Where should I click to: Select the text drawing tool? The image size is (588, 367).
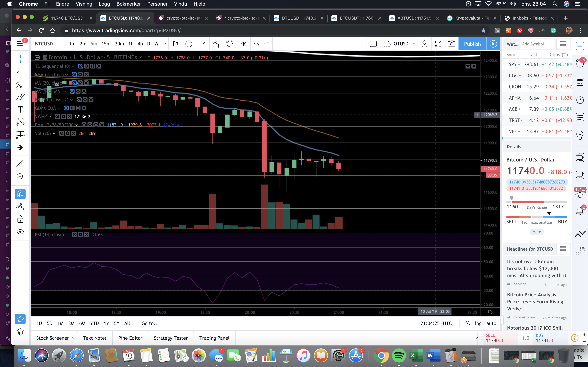pyautogui.click(x=20, y=109)
